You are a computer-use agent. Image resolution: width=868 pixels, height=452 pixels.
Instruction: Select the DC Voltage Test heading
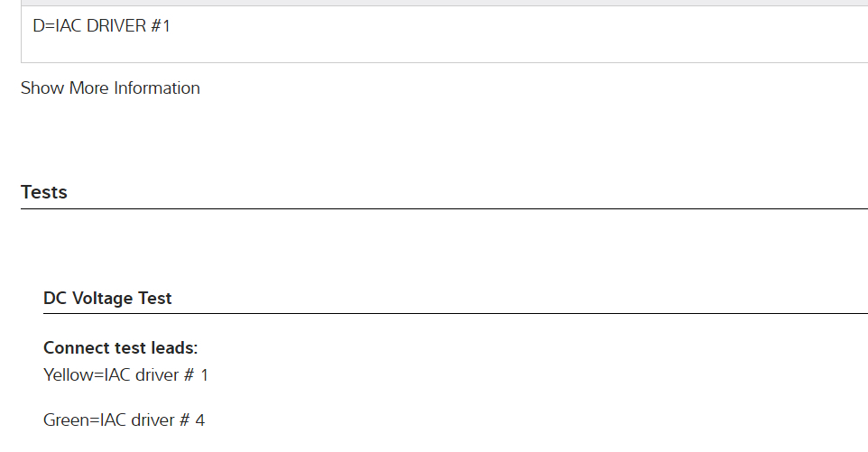coord(107,298)
